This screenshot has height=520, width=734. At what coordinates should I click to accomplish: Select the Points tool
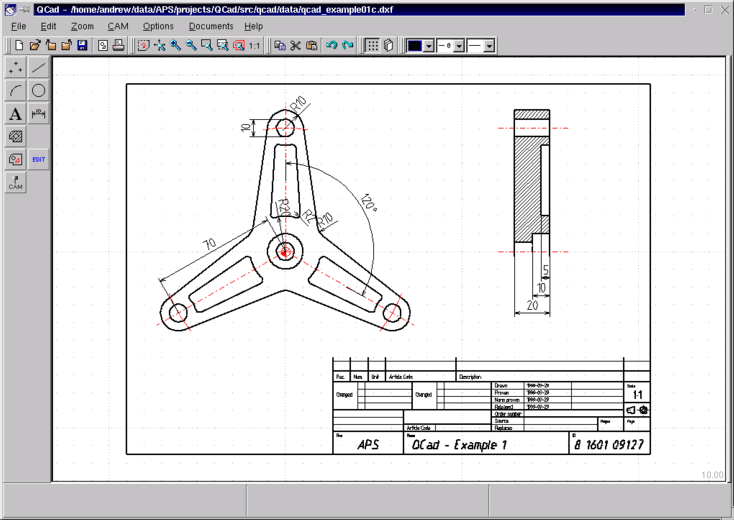click(16, 68)
